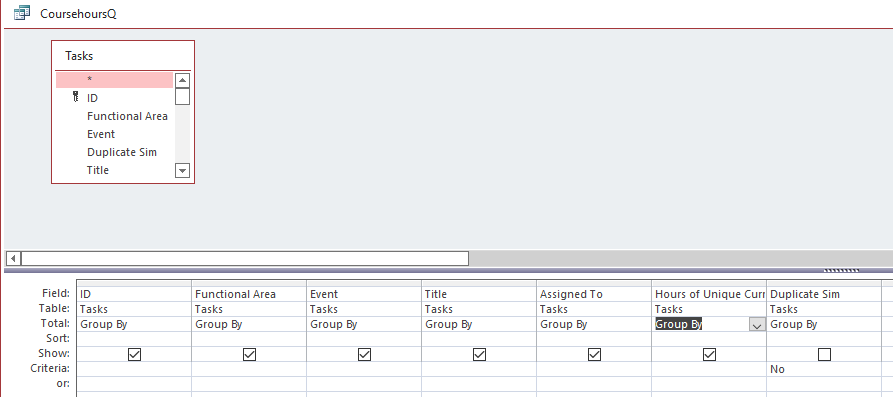Select the CoursehoursQ tab title

[x=78, y=14]
